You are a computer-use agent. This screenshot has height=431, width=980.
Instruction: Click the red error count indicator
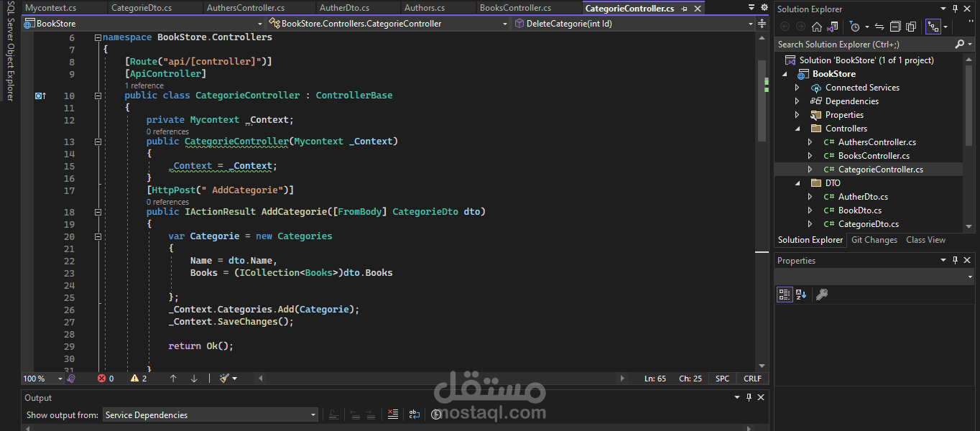[x=106, y=379]
